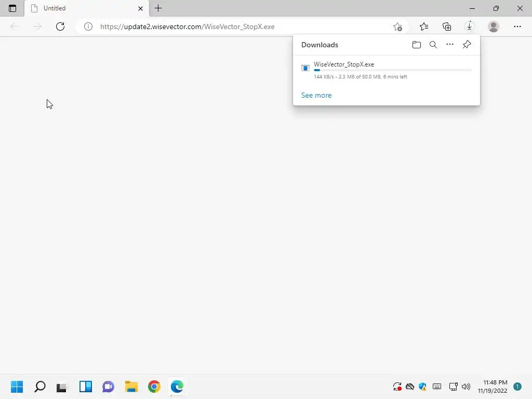The height and width of the screenshot is (399, 532).
Task: View site information icon in address bar
Action: [x=88, y=26]
